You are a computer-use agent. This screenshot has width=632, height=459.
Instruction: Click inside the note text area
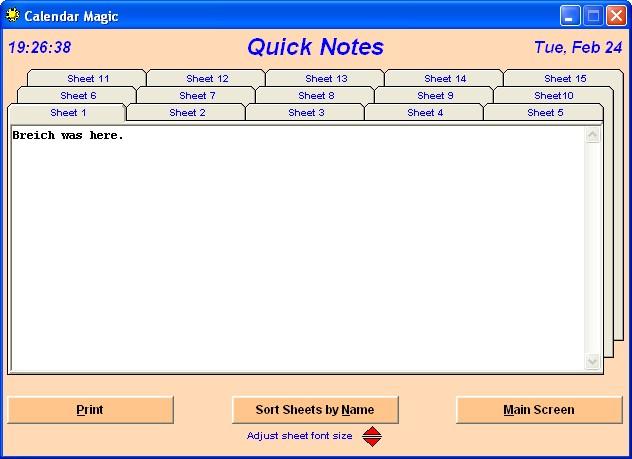pos(298,248)
